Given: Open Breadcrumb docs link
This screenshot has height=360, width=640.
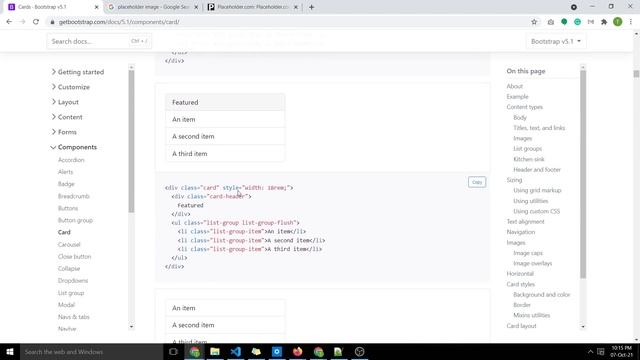Looking at the screenshot, I should [x=73, y=196].
